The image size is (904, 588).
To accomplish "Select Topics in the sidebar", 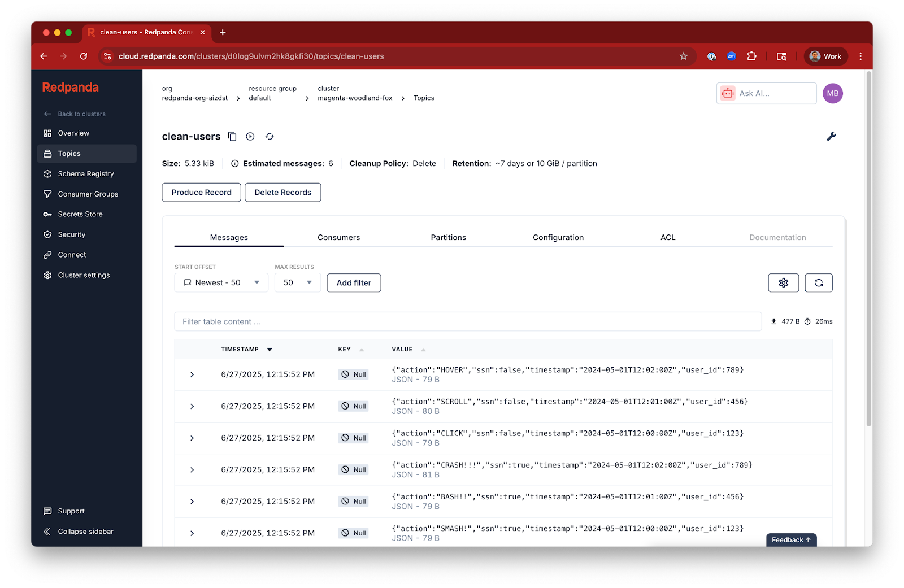I will [x=87, y=154].
